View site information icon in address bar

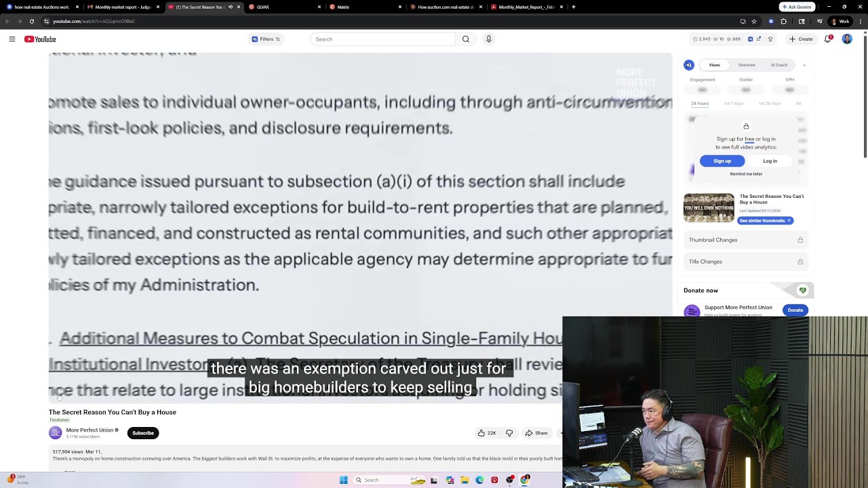click(x=46, y=21)
